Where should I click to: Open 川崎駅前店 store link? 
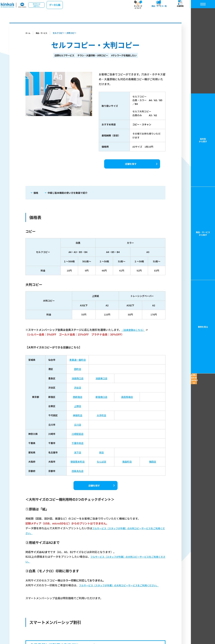(78, 434)
